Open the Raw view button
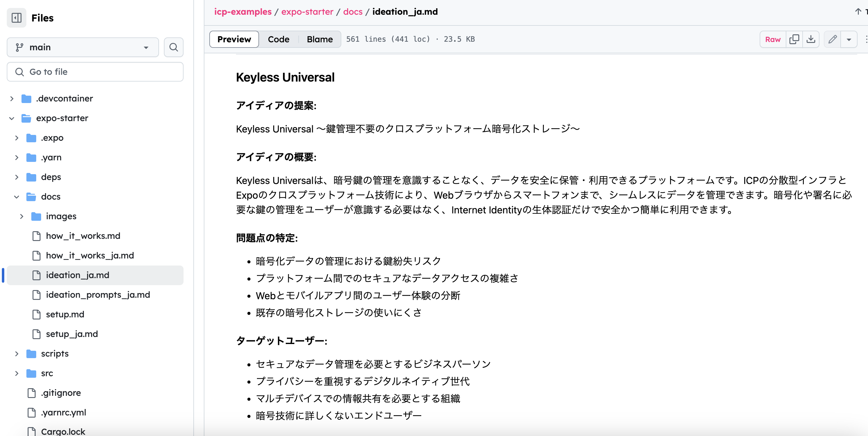Image resolution: width=868 pixels, height=436 pixels. [x=773, y=39]
